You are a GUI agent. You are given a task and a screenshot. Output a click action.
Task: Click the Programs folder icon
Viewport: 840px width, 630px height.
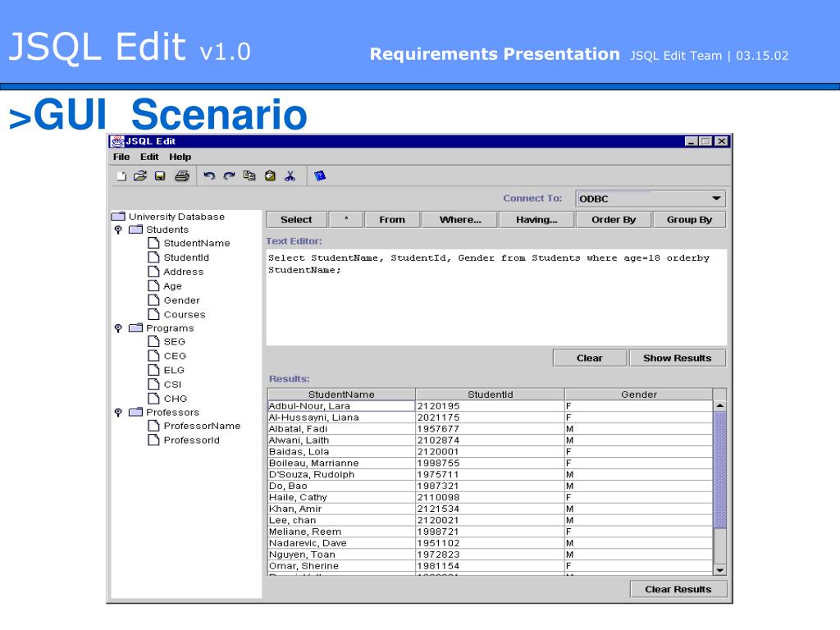(x=136, y=328)
